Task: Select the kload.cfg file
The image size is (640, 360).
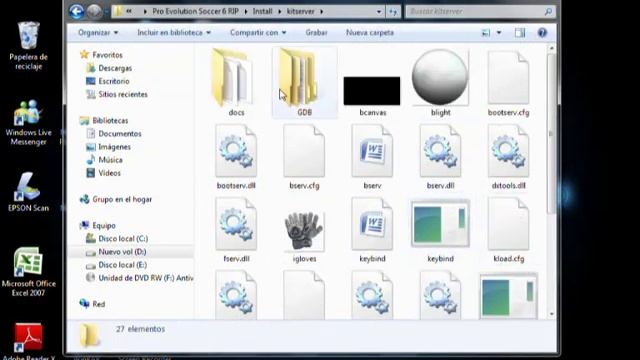Action: [508, 230]
